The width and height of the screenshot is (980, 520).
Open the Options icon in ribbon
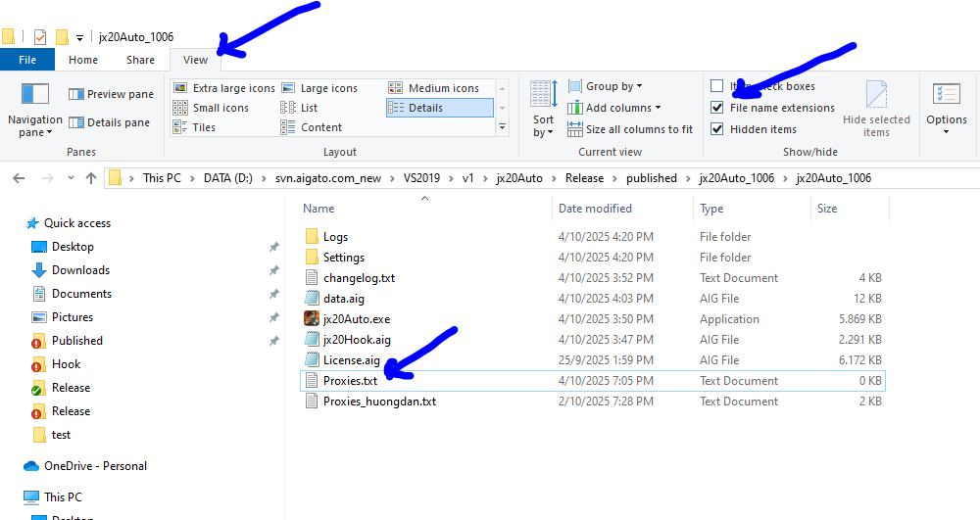[x=946, y=95]
